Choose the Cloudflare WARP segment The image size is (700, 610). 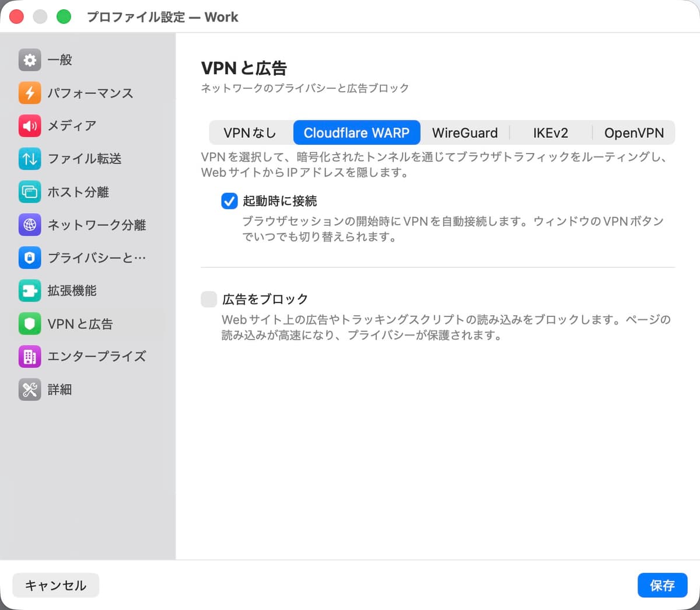356,133
